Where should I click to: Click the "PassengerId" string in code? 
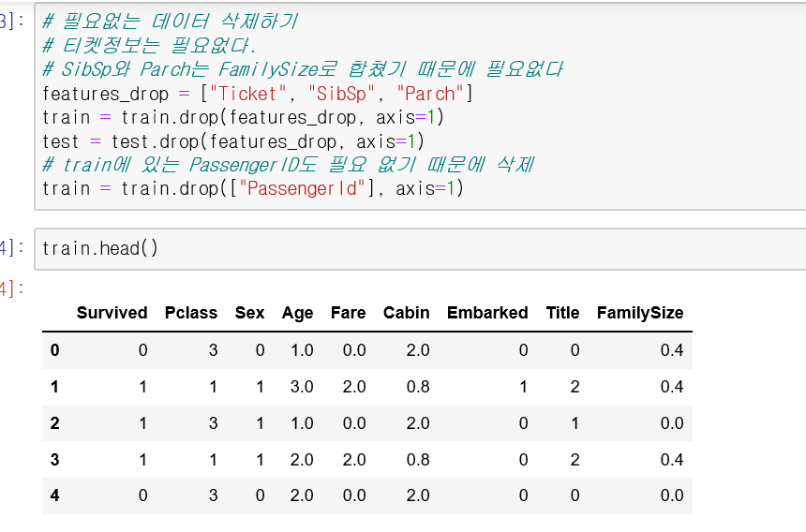pos(302,188)
